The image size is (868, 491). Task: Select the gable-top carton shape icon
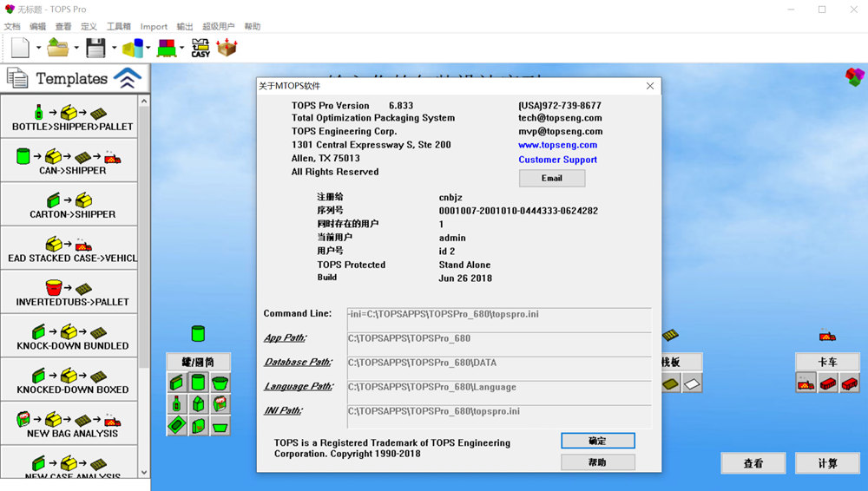pyautogui.click(x=198, y=403)
